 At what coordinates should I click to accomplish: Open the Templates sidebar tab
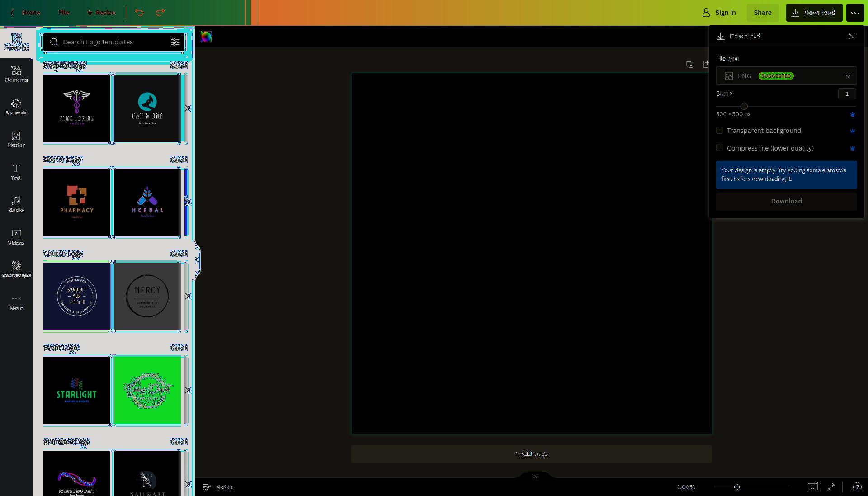tap(16, 41)
